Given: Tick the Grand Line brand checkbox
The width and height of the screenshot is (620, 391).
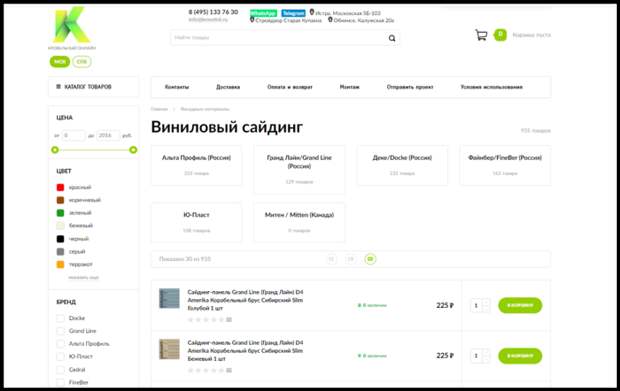Looking at the screenshot, I should (x=60, y=331).
